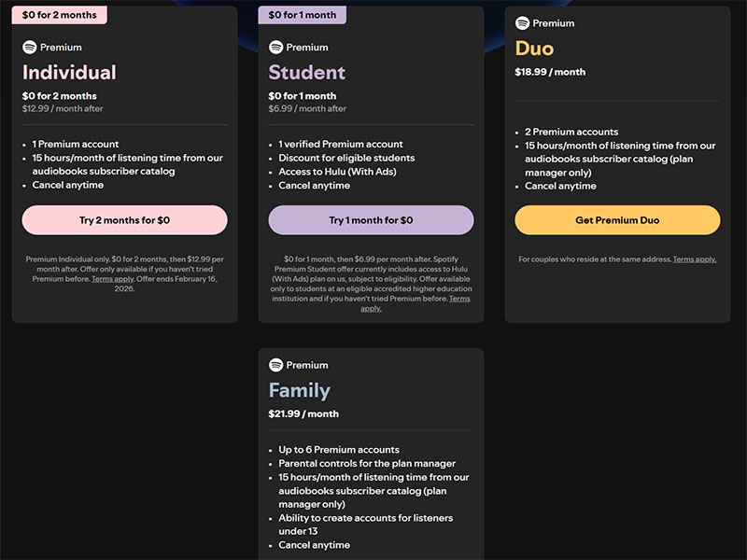Click the 'Try 2 months for $0' button
Viewport: 747px width, 560px height.
[125, 220]
